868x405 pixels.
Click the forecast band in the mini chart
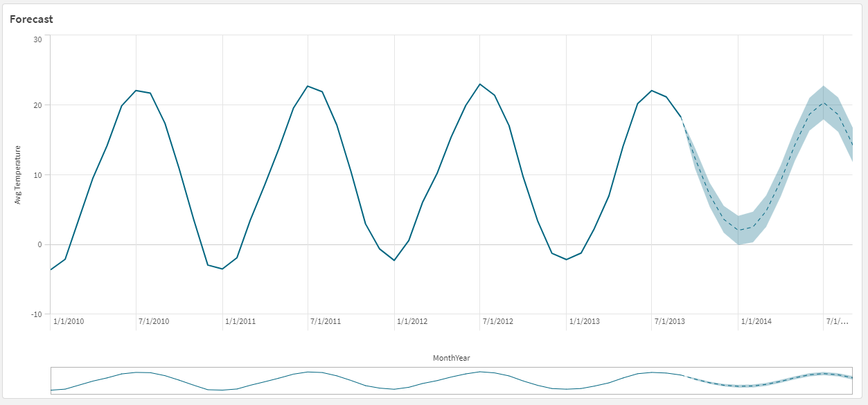768,381
